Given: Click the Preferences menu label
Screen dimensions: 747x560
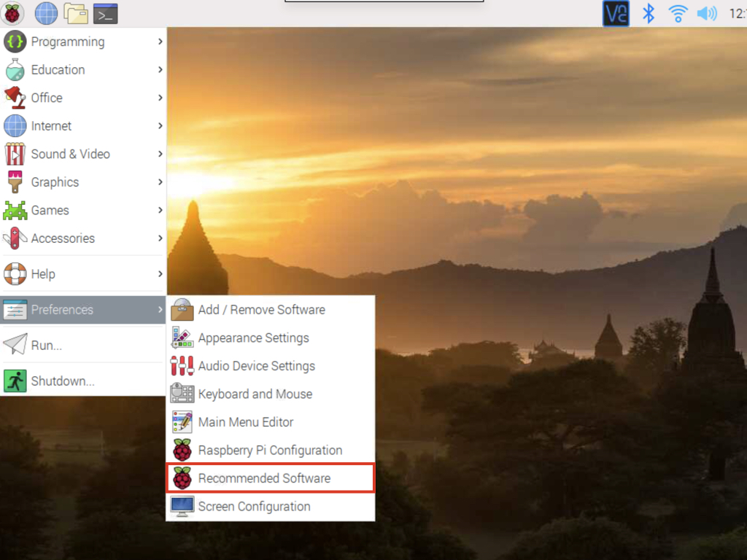Looking at the screenshot, I should 62,309.
